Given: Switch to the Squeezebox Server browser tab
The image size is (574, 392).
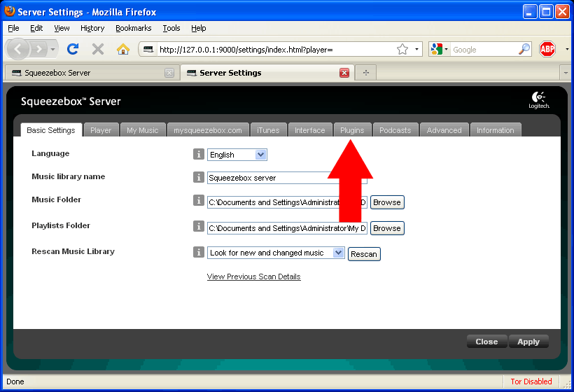Looking at the screenshot, I should [91, 73].
